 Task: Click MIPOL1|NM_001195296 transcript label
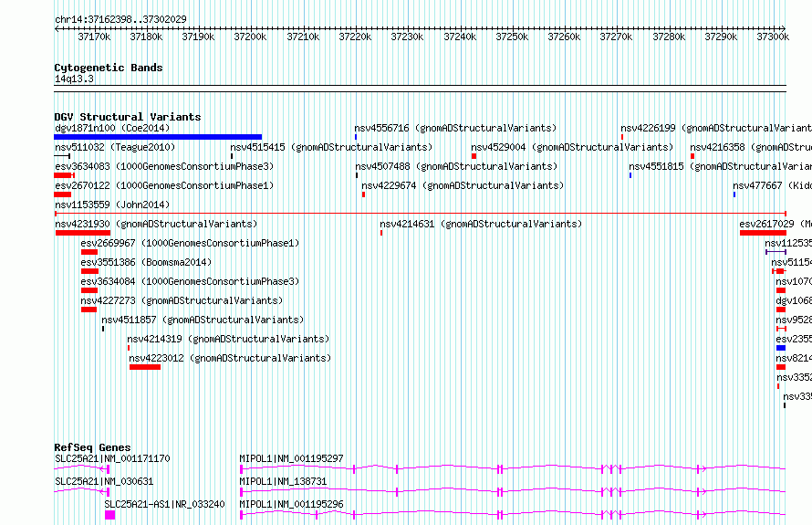[x=292, y=504]
